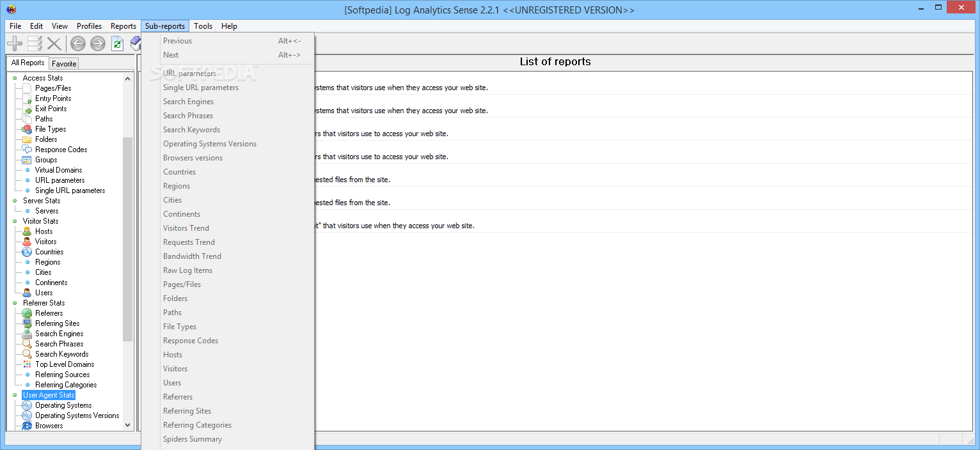This screenshot has height=450, width=980.
Task: Open the Help menu
Action: coord(229,26)
